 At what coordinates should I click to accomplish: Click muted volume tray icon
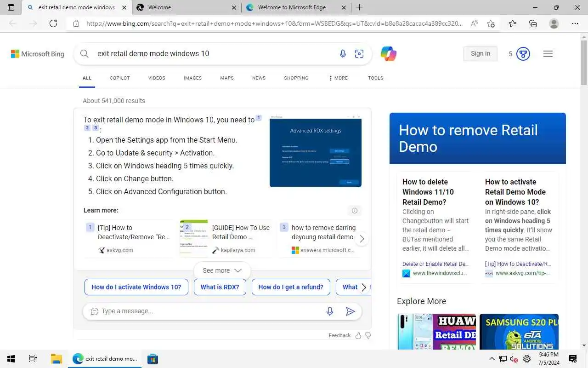514,359
